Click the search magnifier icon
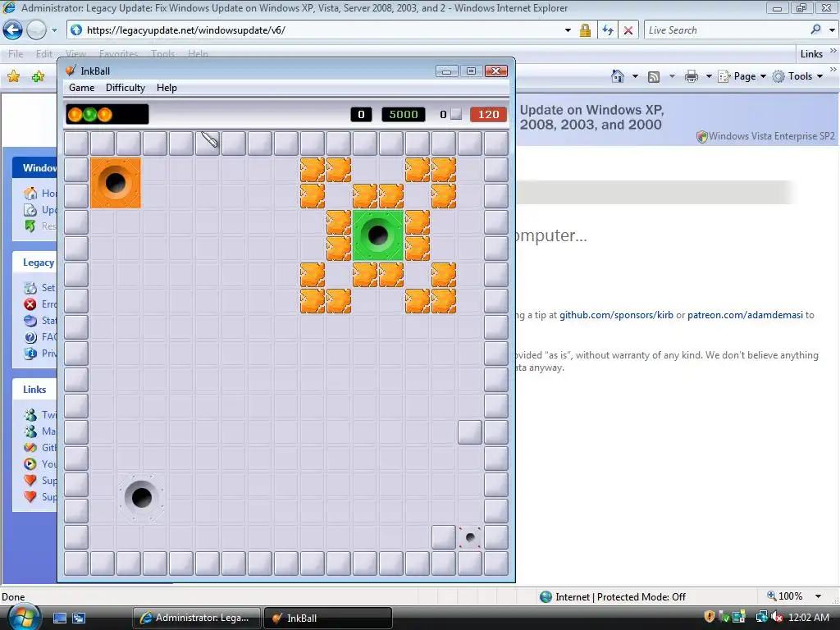Image resolution: width=840 pixels, height=630 pixels. pyautogui.click(x=815, y=30)
